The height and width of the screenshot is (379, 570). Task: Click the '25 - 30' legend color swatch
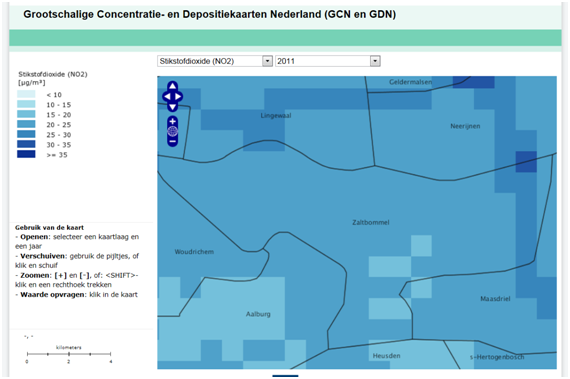tap(26, 134)
